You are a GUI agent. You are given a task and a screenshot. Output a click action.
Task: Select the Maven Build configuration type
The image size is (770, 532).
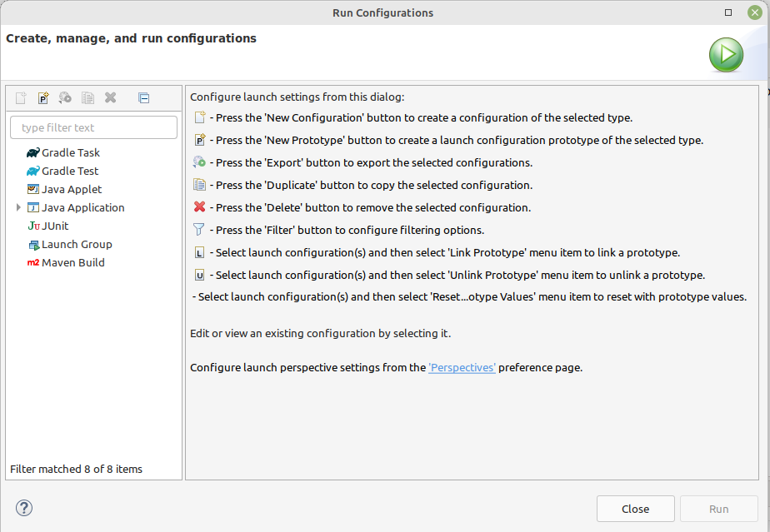pyautogui.click(x=66, y=262)
